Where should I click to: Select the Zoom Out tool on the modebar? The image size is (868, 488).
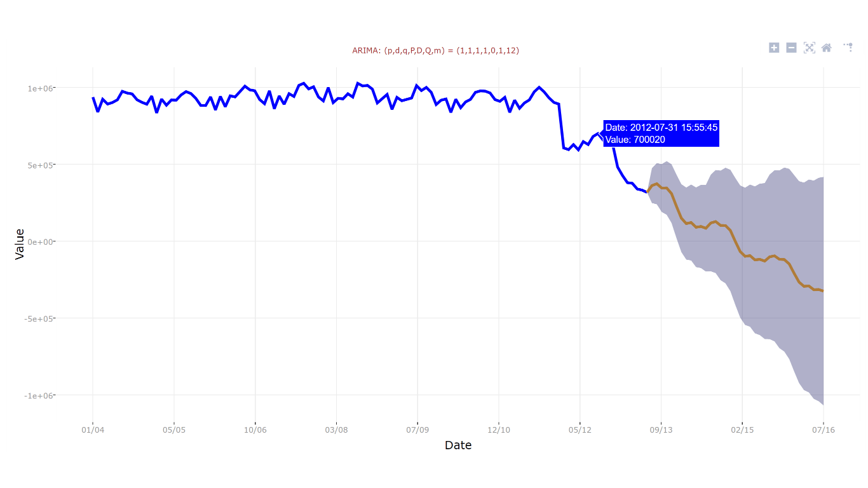pos(791,47)
